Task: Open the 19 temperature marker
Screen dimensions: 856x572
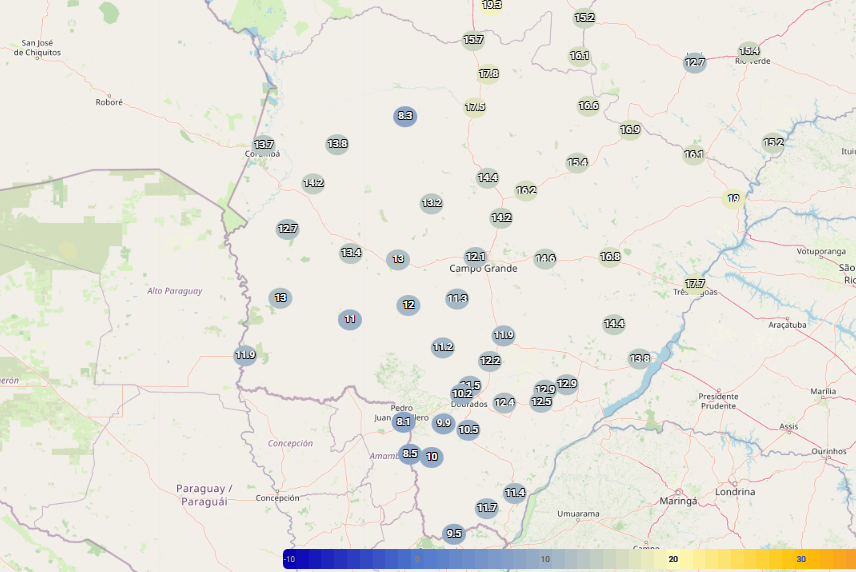Action: click(x=733, y=198)
